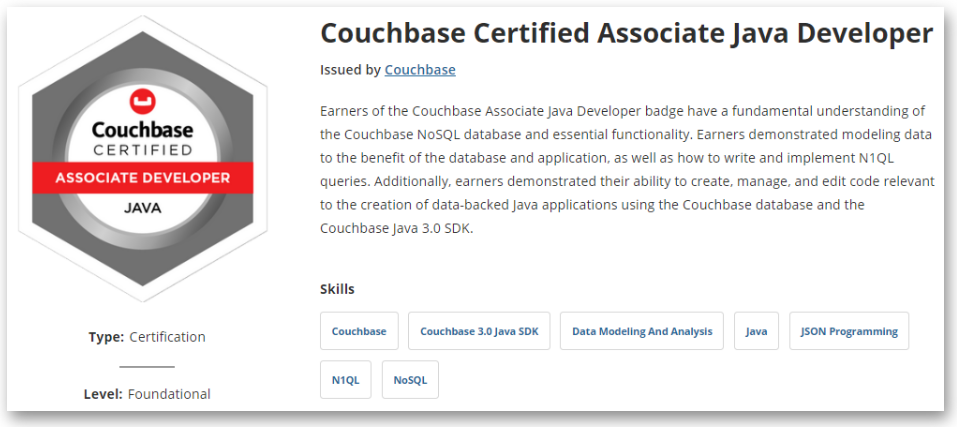
Task: Click the Level: Foundational label
Action: [x=147, y=394]
